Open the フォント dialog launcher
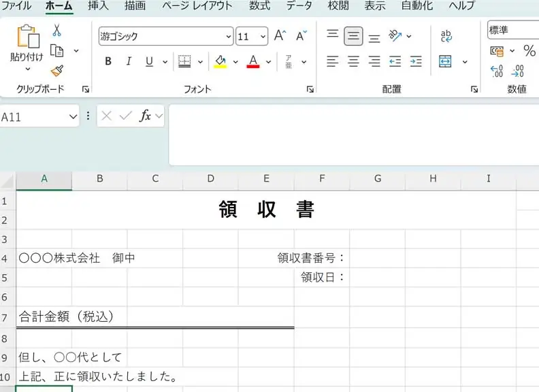 point(310,89)
